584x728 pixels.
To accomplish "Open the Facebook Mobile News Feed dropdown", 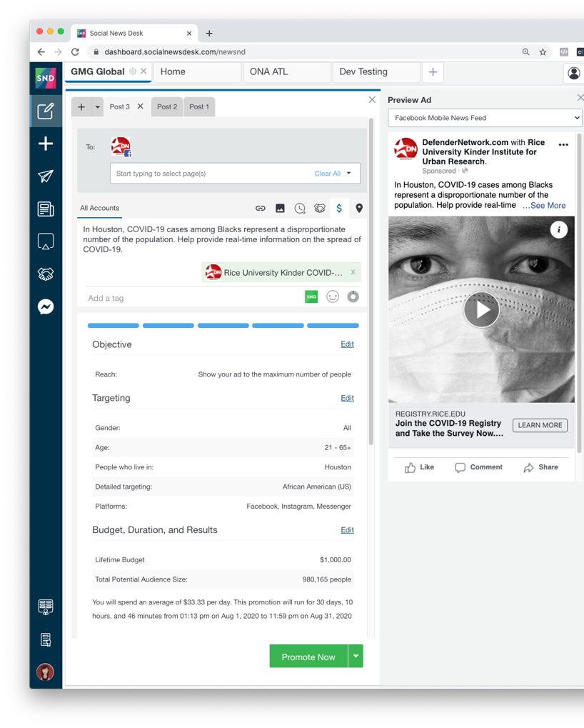I will (485, 118).
